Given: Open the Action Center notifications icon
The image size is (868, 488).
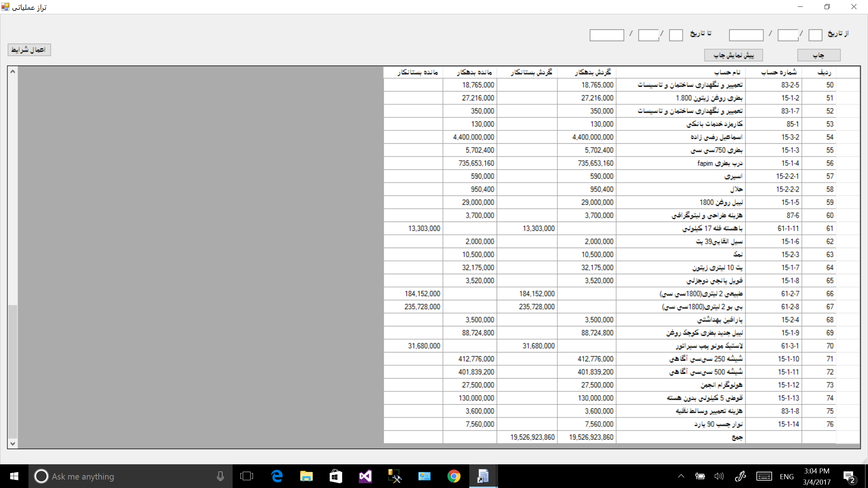Looking at the screenshot, I should pyautogui.click(x=849, y=476).
